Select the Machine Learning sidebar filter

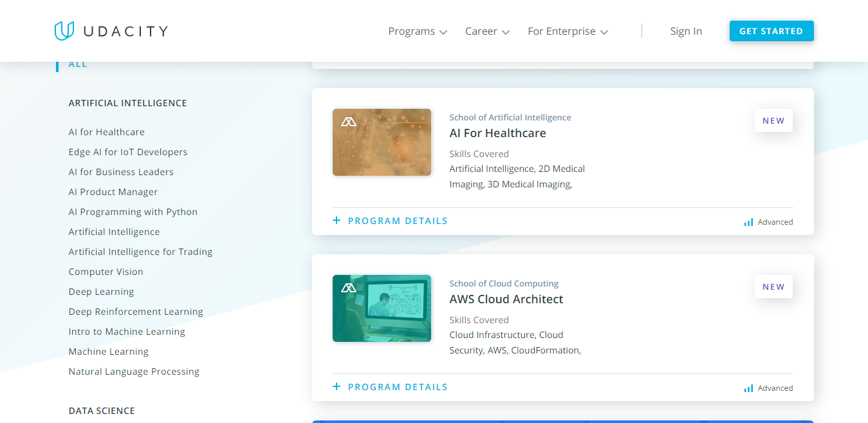coord(108,351)
